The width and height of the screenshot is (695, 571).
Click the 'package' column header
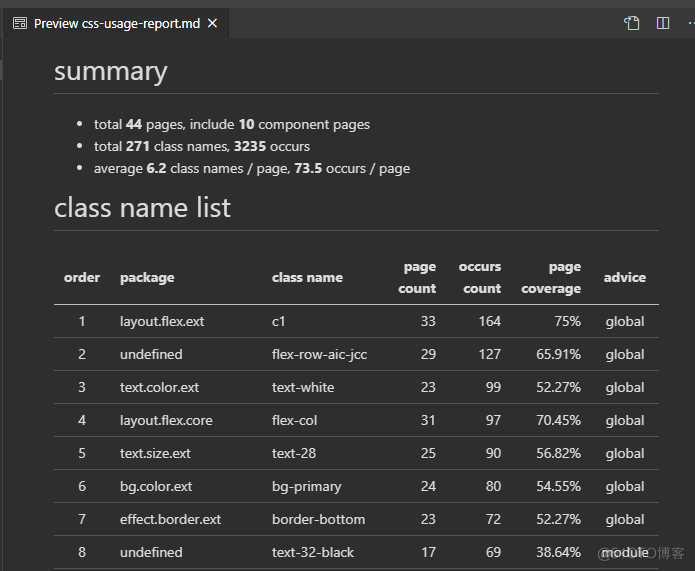pos(147,278)
